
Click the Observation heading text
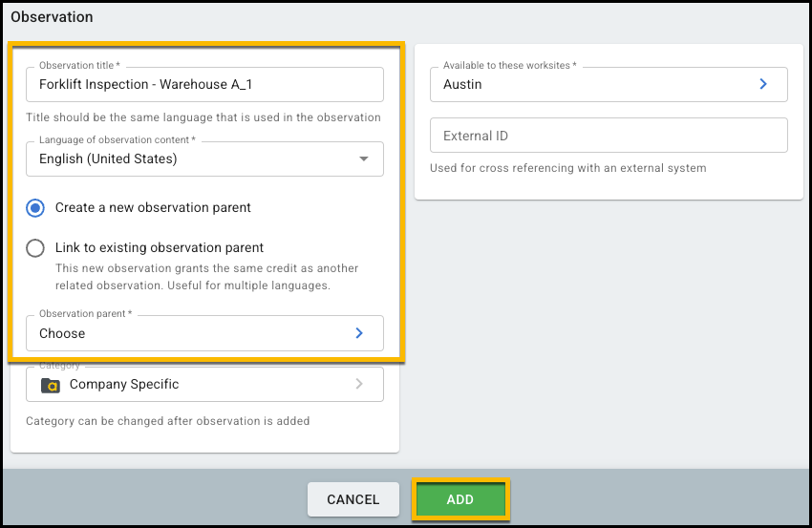click(x=52, y=16)
